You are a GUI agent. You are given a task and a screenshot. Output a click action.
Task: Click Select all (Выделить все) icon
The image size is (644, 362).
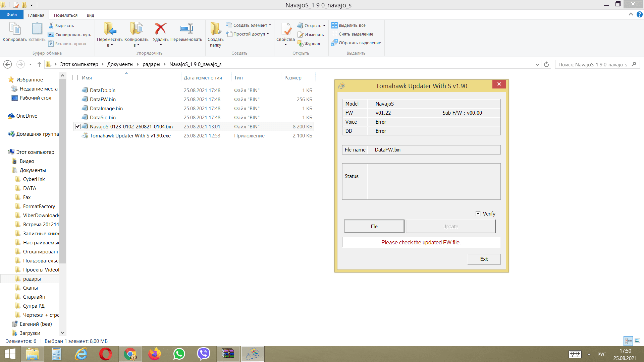[x=334, y=25]
